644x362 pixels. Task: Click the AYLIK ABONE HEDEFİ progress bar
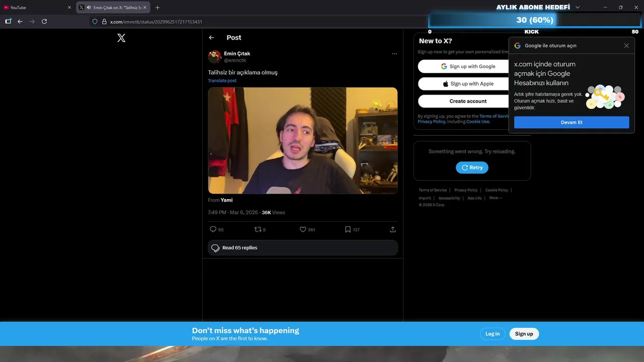[x=534, y=20]
